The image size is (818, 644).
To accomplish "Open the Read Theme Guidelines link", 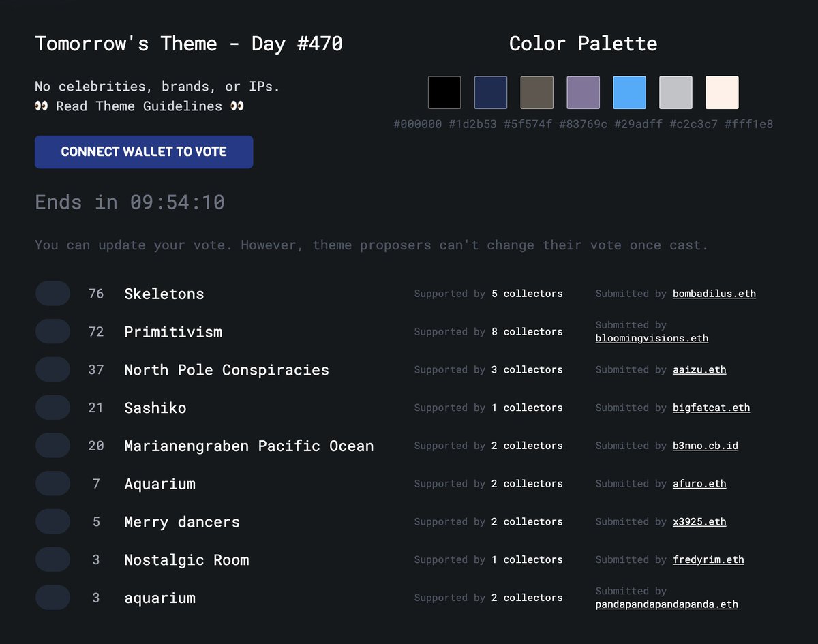I will 139,106.
